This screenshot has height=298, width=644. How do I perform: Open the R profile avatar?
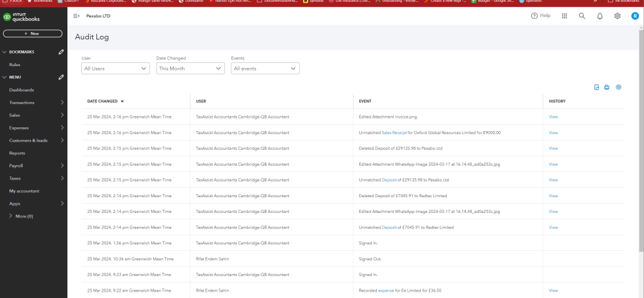coord(635,16)
